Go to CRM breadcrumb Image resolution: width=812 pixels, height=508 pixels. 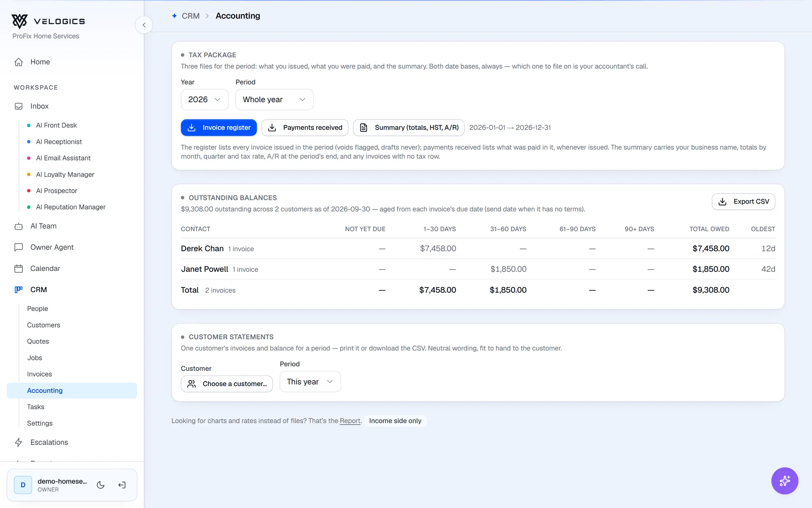point(191,16)
